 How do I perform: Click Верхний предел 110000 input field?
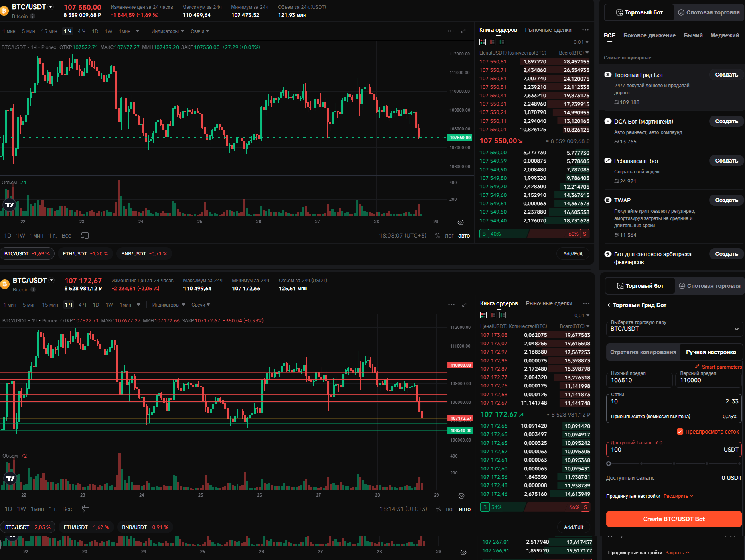tap(708, 380)
